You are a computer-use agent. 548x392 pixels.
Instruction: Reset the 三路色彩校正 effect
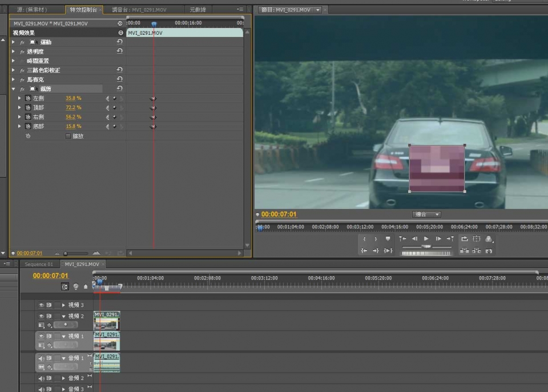point(120,70)
